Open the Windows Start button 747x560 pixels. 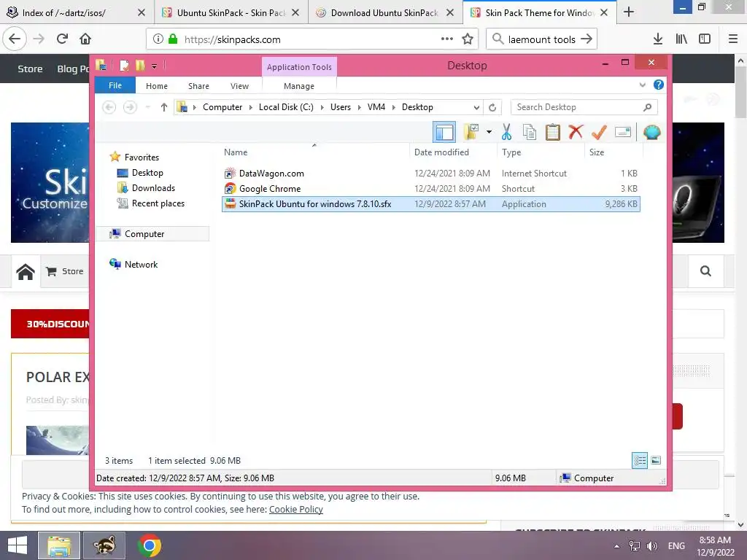pyautogui.click(x=18, y=545)
